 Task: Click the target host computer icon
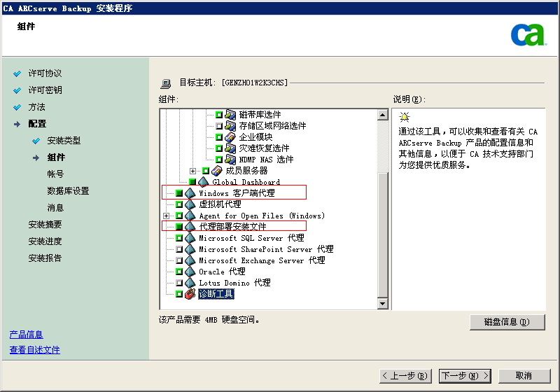click(165, 83)
